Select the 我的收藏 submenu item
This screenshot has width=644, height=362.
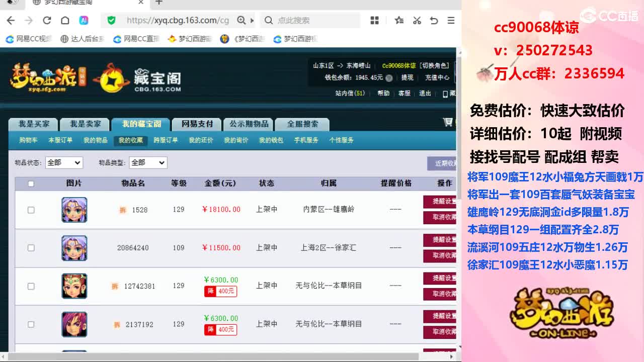click(131, 141)
